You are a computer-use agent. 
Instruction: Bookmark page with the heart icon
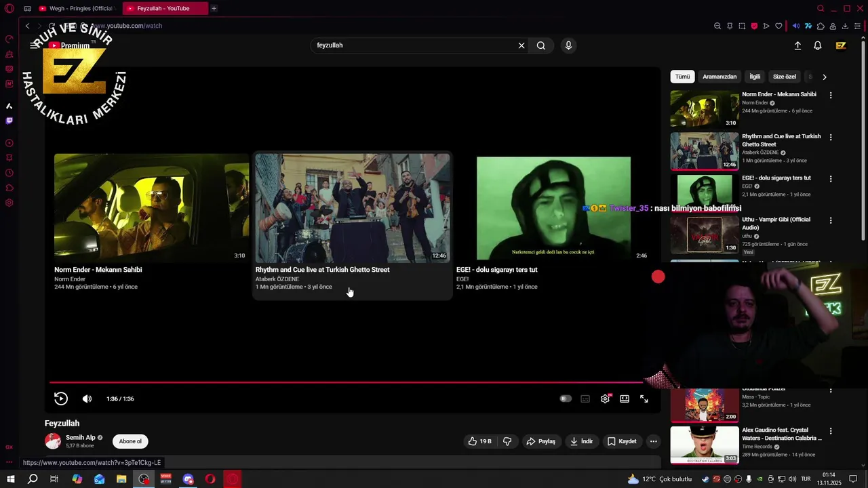[x=778, y=26]
